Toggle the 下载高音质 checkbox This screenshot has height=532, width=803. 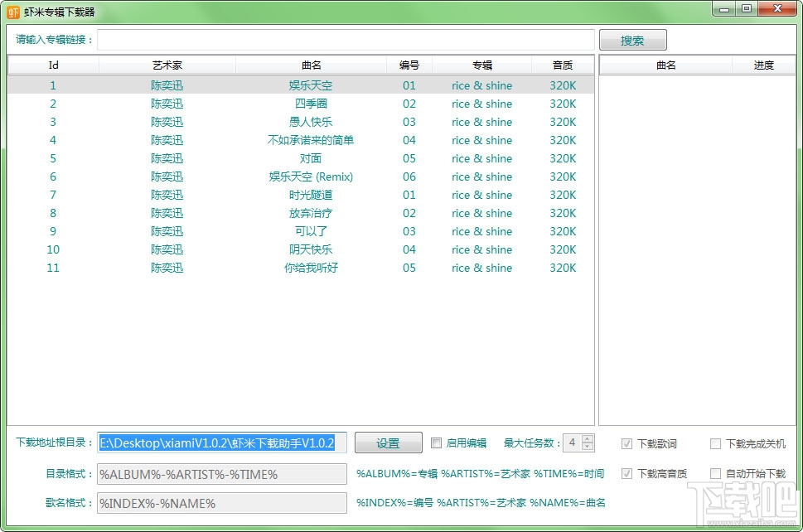coord(626,474)
